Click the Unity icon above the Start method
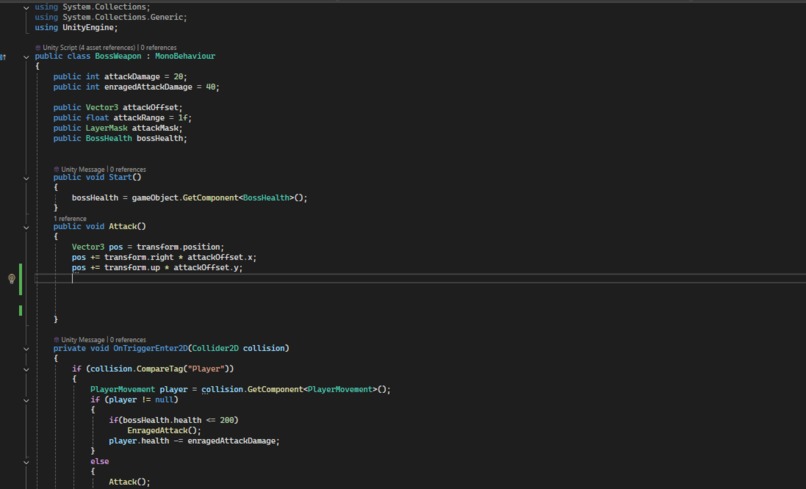Viewport: 806px width, 489px height. [x=57, y=169]
